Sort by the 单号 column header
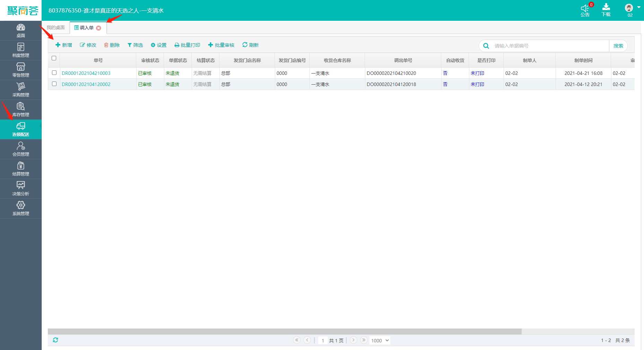The width and height of the screenshot is (644, 350). pos(98,60)
